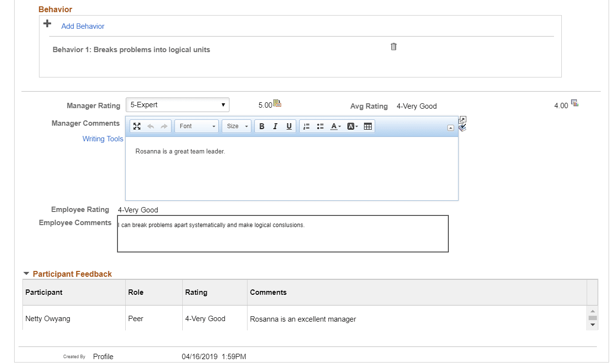Run spell check on Manager Comments
This screenshot has width=612, height=364.
pos(462,128)
